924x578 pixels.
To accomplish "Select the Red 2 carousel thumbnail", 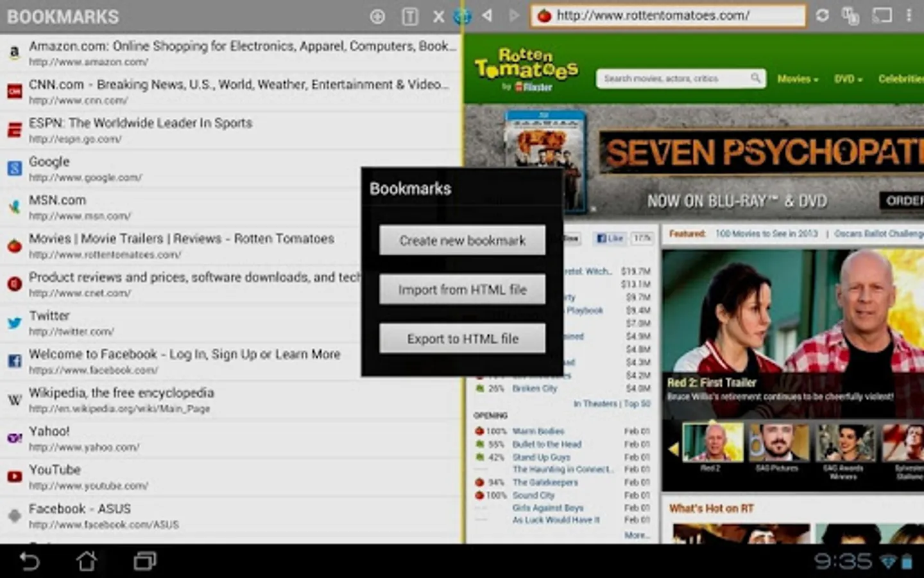I will [712, 442].
